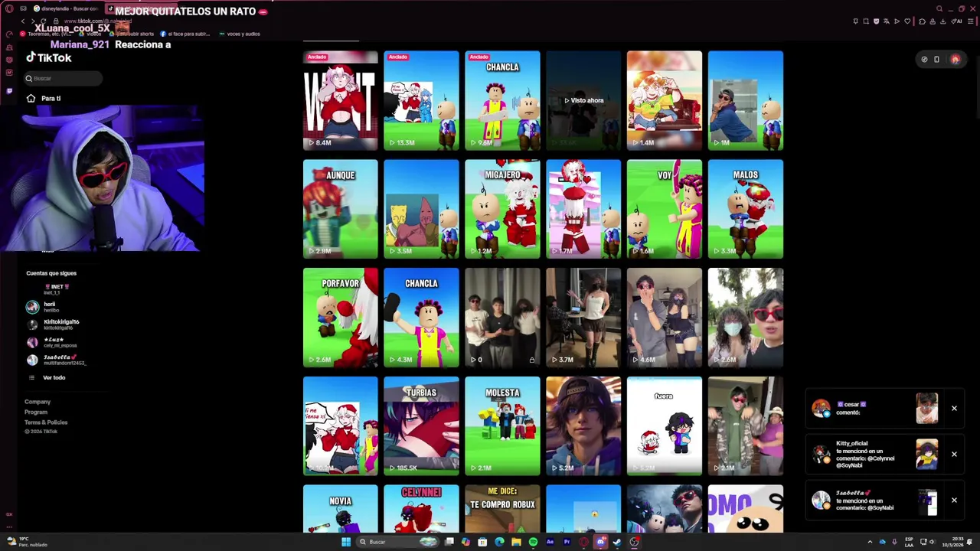Go back with the browser back arrow
The image size is (980, 551).
tap(23, 21)
